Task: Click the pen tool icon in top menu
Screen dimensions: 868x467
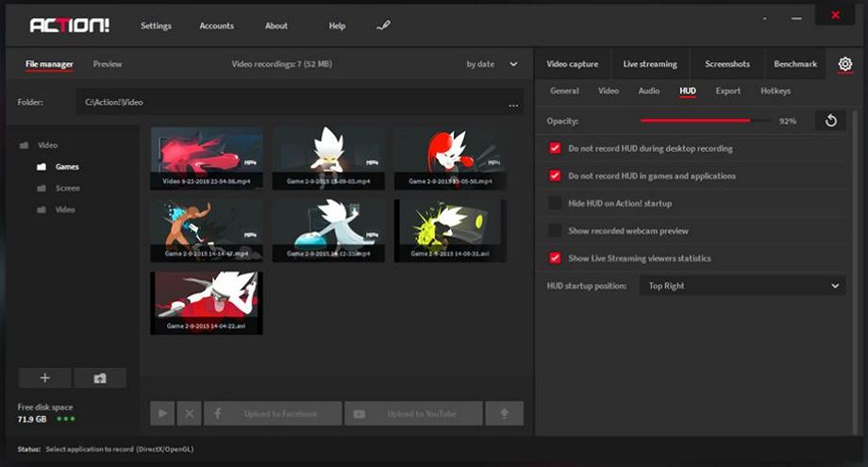Action: click(383, 25)
